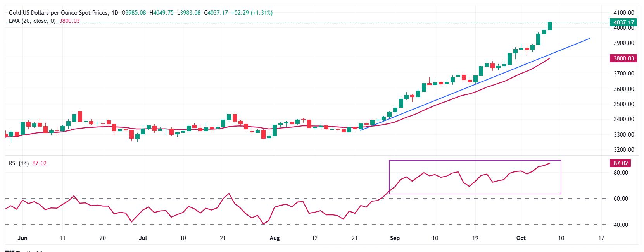The image size is (644, 252).
Task: Open the Gold US Dollars symbol title
Action: (x=59, y=13)
